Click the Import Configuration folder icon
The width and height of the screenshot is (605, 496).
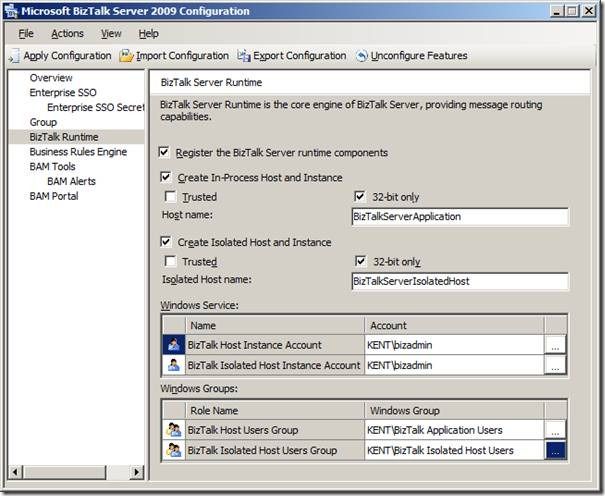pyautogui.click(x=126, y=56)
